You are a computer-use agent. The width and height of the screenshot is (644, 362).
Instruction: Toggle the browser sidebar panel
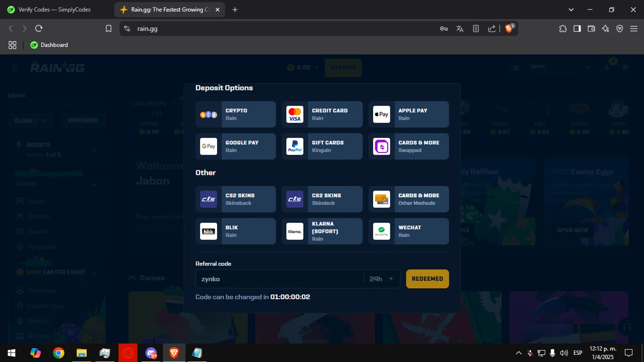pyautogui.click(x=577, y=28)
